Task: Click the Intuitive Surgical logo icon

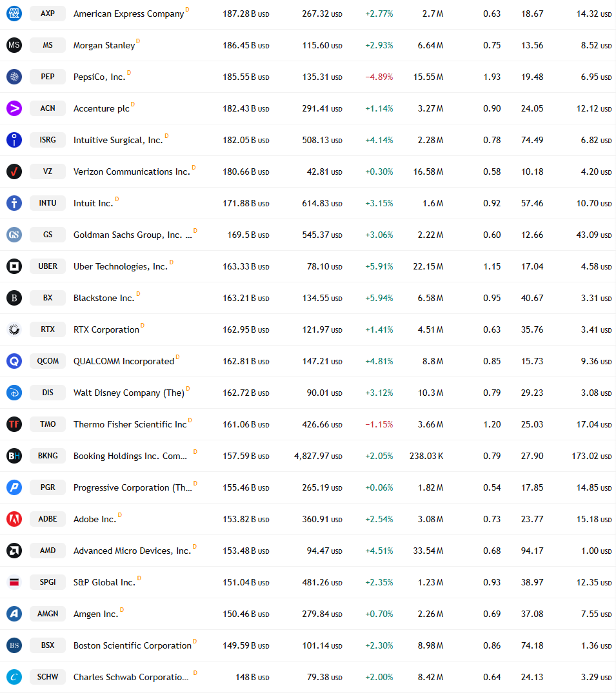Action: tap(14, 140)
